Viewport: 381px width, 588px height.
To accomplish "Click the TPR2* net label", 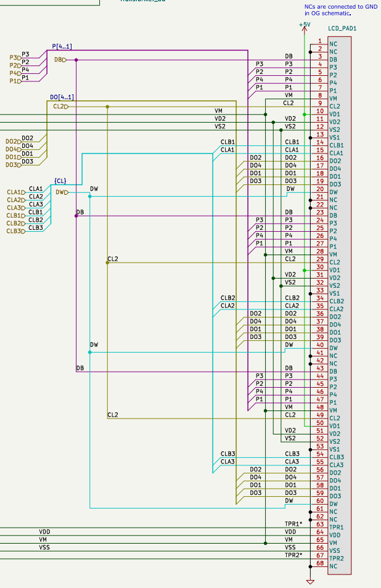I will [293, 555].
